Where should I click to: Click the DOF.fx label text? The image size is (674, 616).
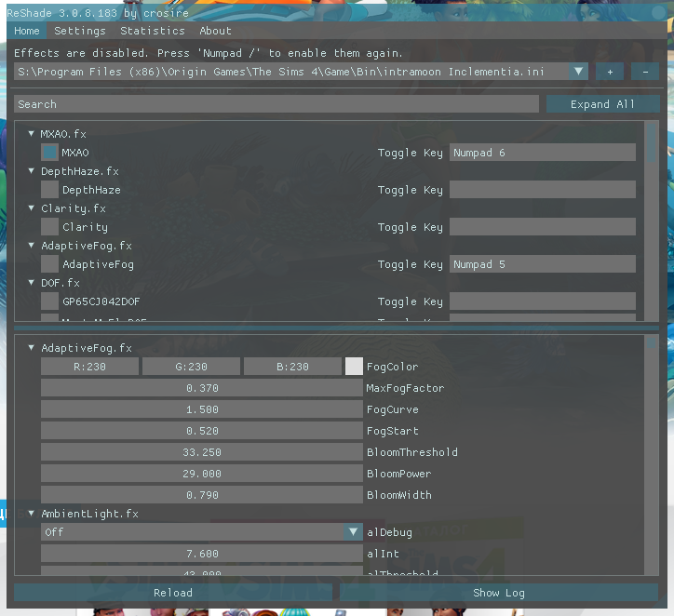point(61,283)
